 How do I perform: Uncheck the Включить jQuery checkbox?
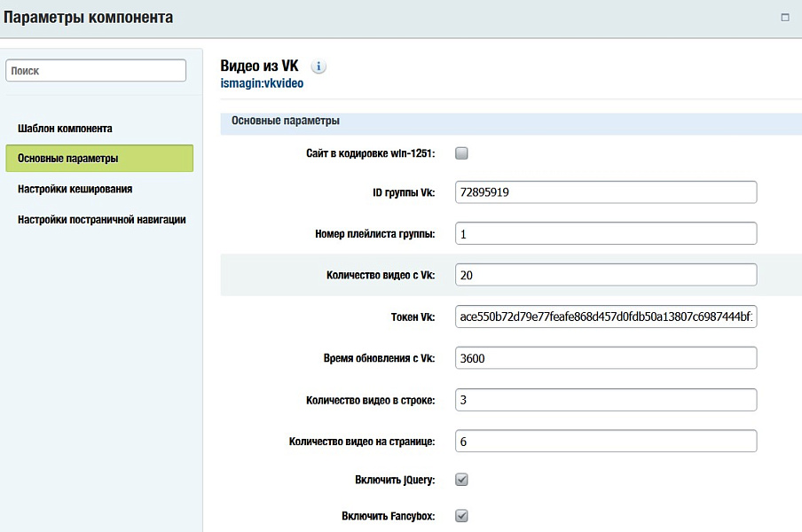(x=461, y=480)
